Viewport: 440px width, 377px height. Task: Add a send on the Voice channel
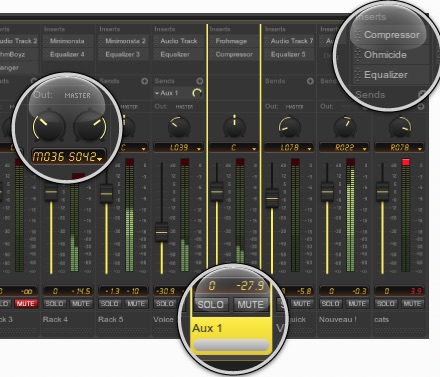tap(200, 81)
